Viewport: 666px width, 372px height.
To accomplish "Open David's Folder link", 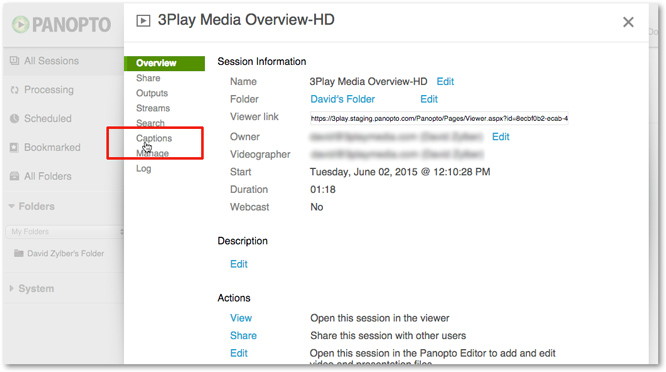I will (x=342, y=99).
